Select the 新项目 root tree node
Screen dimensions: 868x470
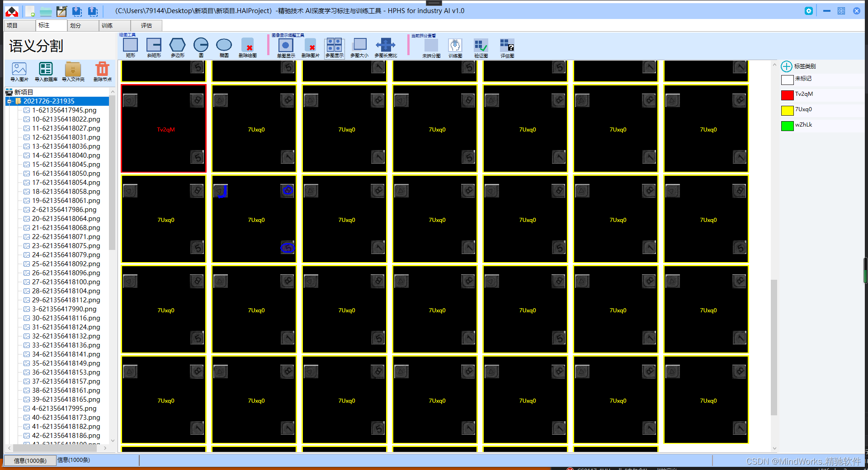(x=24, y=92)
